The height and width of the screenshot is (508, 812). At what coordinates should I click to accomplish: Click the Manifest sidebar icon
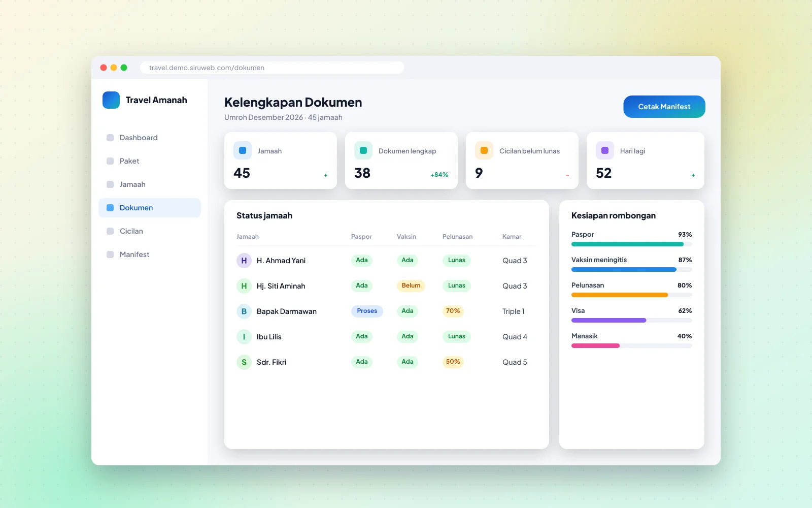point(110,255)
